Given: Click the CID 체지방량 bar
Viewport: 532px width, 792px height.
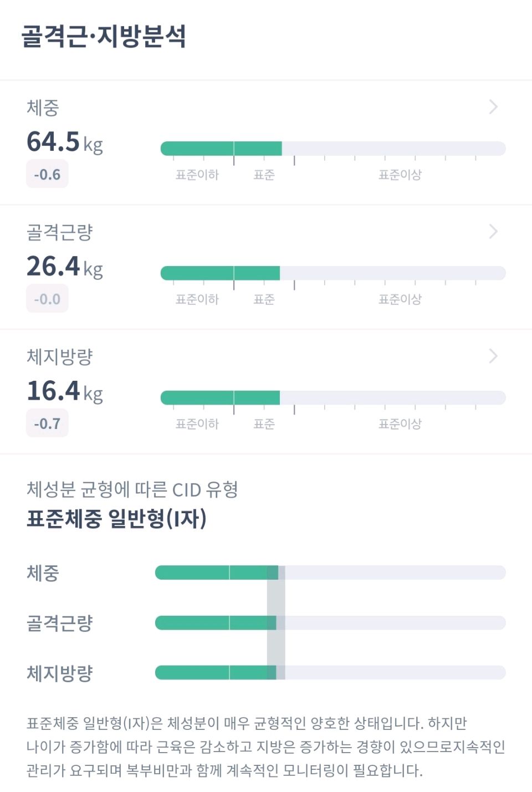Looking at the screenshot, I should 330,673.
